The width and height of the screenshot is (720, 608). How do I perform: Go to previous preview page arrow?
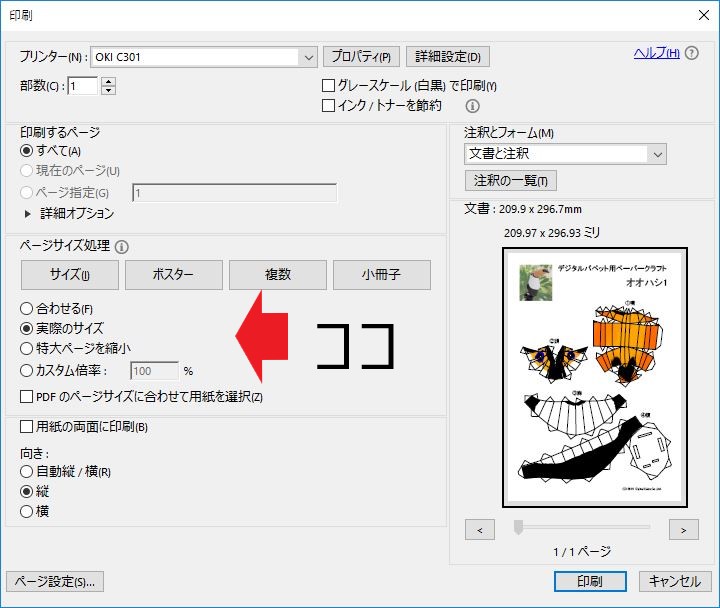[480, 530]
